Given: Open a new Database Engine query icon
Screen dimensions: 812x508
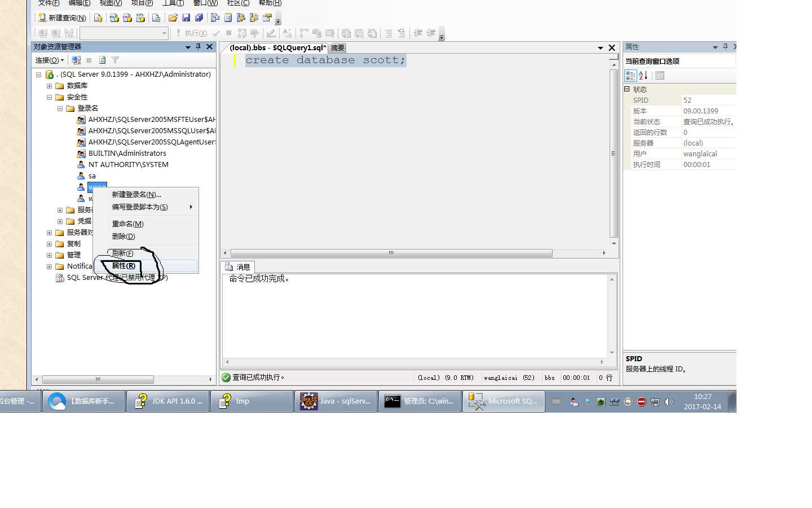Looking at the screenshot, I should 98,17.
